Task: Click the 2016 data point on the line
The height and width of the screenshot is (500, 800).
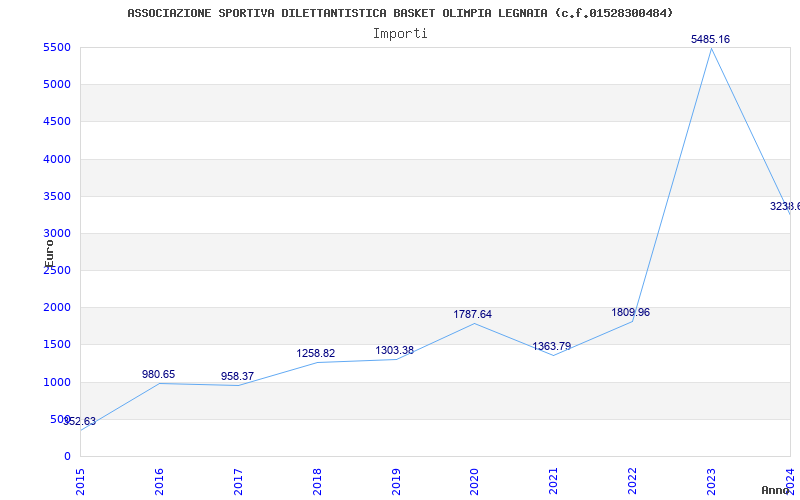Action: (159, 383)
